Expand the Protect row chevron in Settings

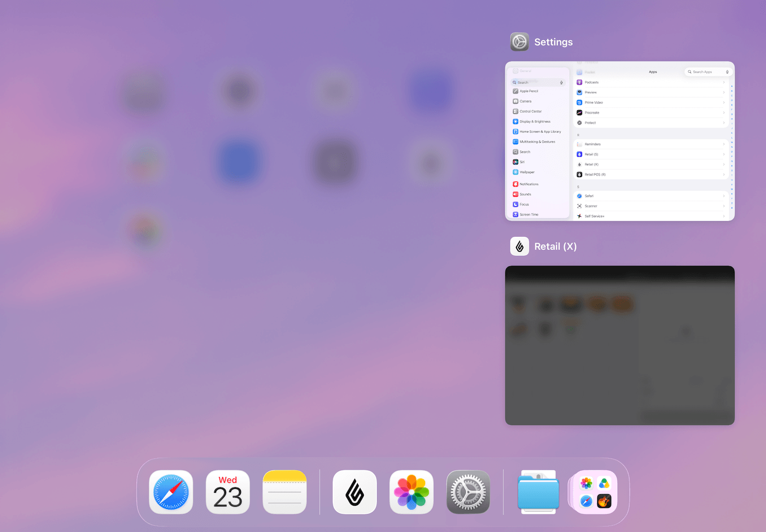coord(724,123)
